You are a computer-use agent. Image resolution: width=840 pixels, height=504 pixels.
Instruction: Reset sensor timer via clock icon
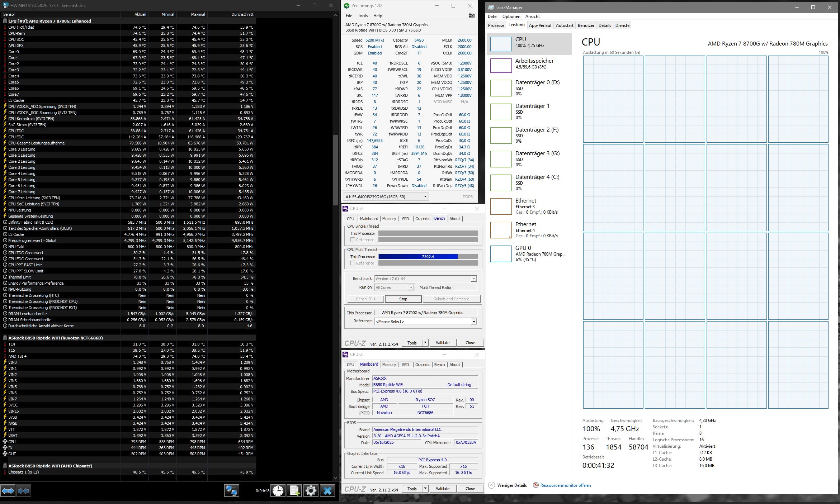(x=278, y=490)
